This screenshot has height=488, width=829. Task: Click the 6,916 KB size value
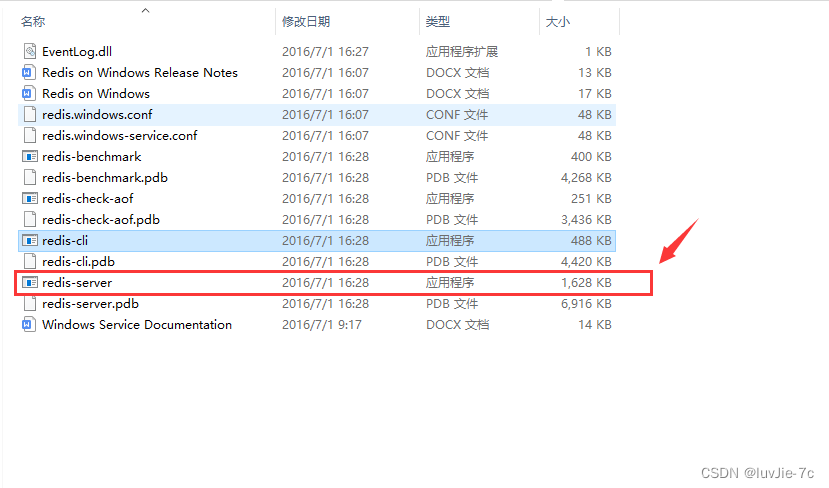click(586, 303)
